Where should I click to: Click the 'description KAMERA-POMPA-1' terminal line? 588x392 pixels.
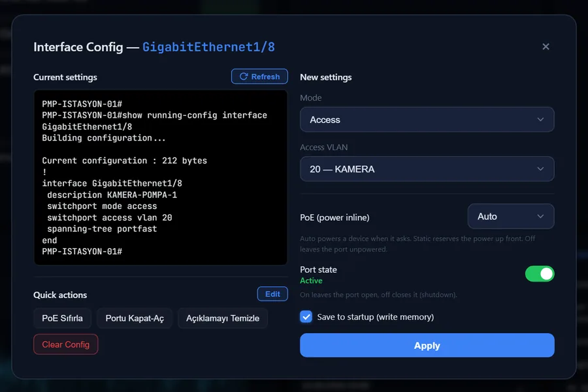tap(112, 195)
